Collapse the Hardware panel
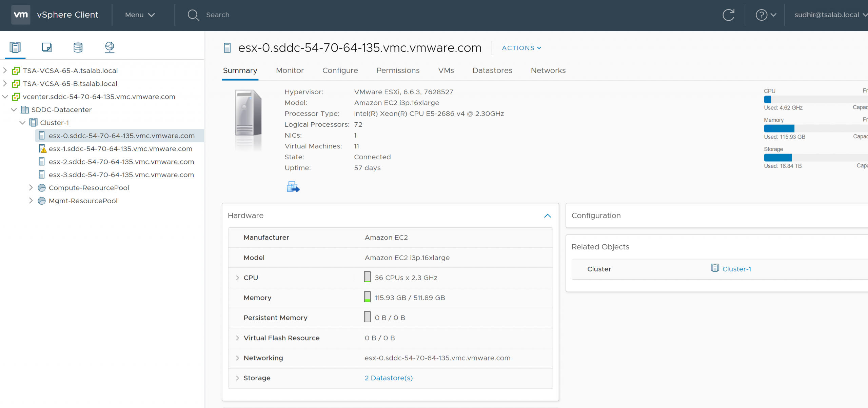This screenshot has width=868, height=408. click(547, 216)
